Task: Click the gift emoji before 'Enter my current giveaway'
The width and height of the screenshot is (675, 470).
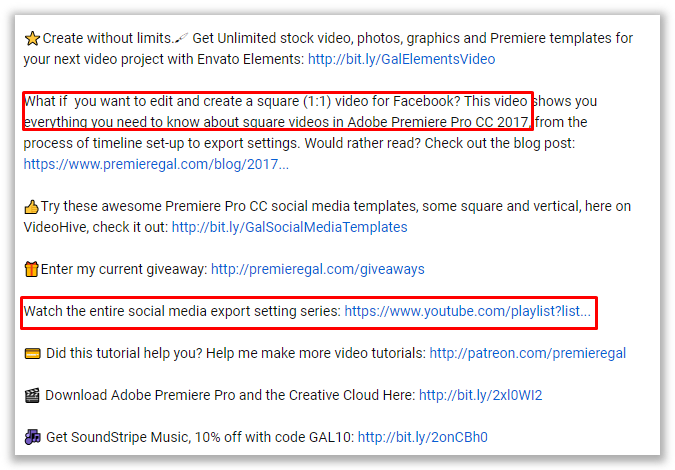Action: [31, 269]
